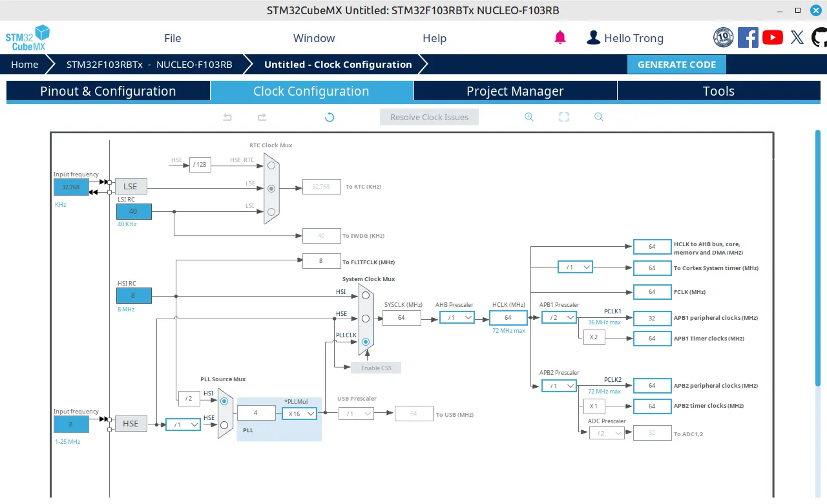
Task: Open the HSE /1 prescaler dropdown
Action: [x=183, y=425]
